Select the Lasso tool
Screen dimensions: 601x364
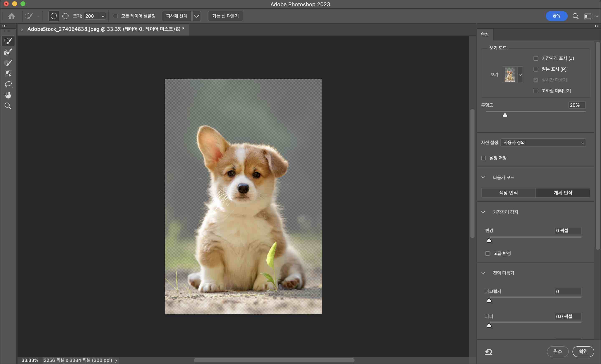point(8,84)
